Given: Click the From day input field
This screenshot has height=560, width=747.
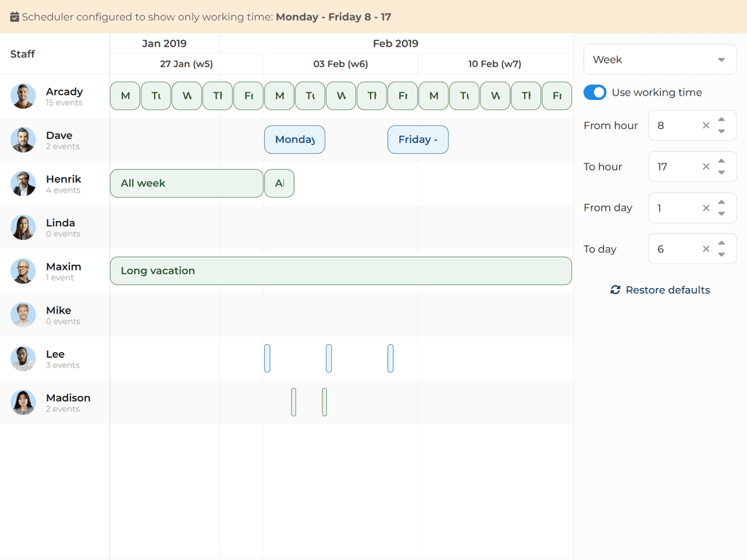Looking at the screenshot, I should [675, 208].
